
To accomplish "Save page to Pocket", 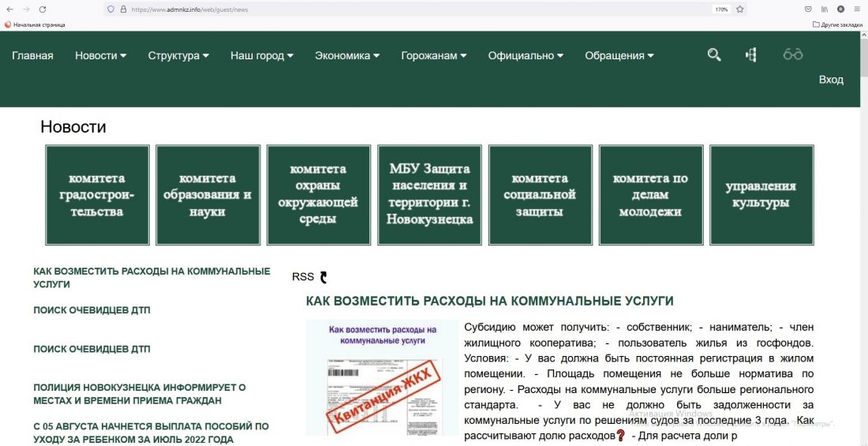I will click(x=808, y=9).
